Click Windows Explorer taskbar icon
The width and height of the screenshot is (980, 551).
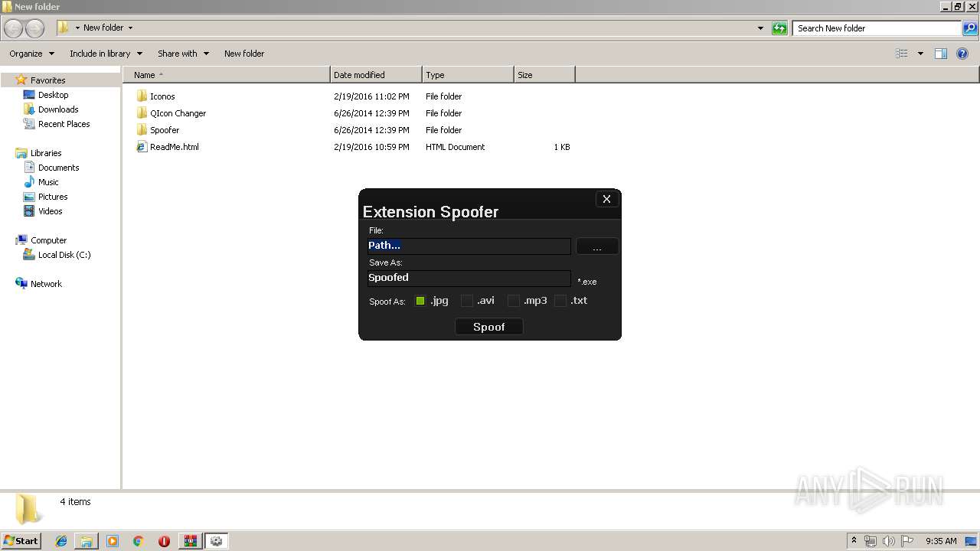[x=87, y=541]
